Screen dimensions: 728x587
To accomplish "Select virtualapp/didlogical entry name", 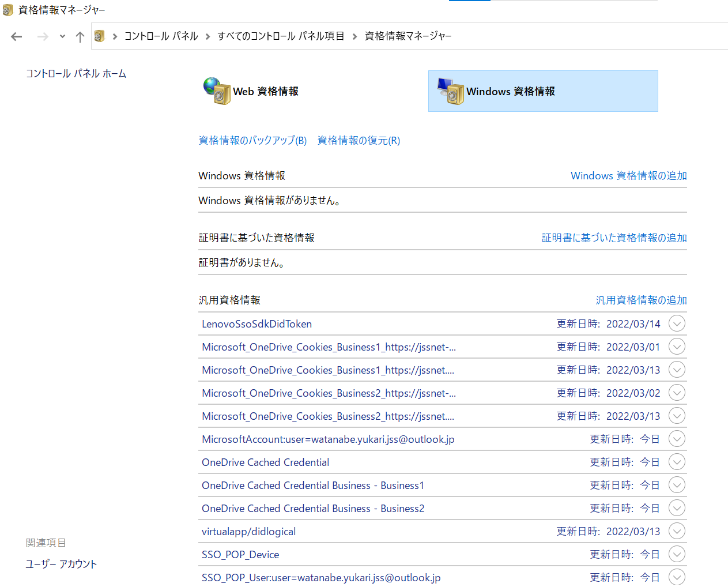I will point(249,532).
